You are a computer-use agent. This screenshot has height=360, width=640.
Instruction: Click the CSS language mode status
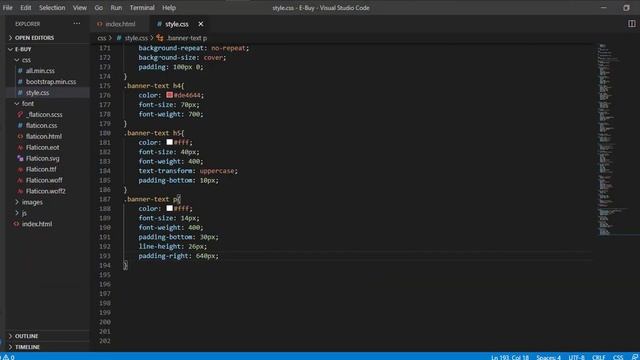tap(618, 357)
